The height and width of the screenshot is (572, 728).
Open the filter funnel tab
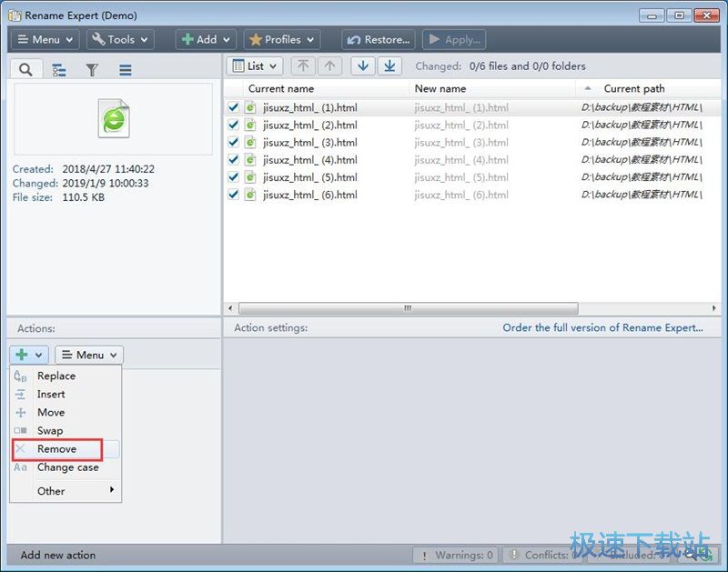pyautogui.click(x=92, y=70)
